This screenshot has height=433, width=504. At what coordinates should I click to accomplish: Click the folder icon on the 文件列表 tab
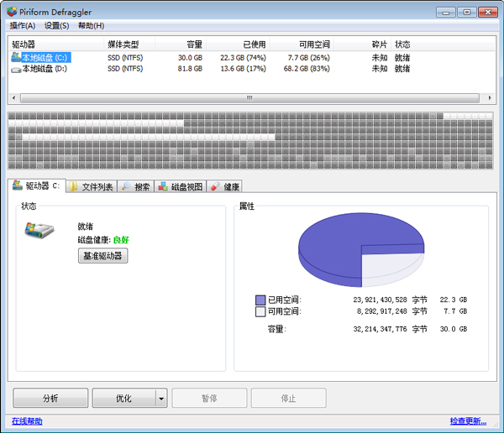(x=74, y=186)
